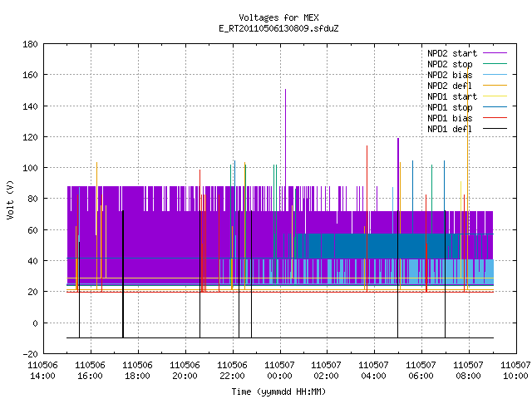532x399 pixels.
Task: Click the y-axis tick value 80
Action: [32, 199]
